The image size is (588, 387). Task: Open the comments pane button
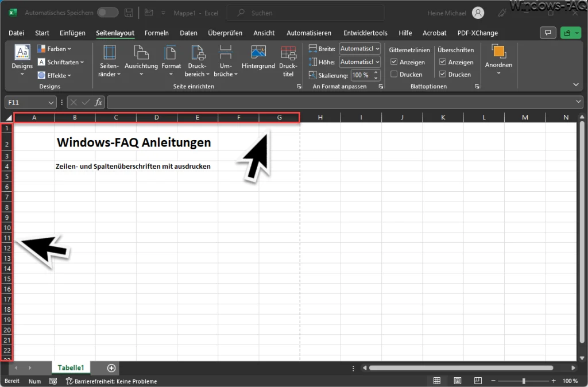coord(548,33)
